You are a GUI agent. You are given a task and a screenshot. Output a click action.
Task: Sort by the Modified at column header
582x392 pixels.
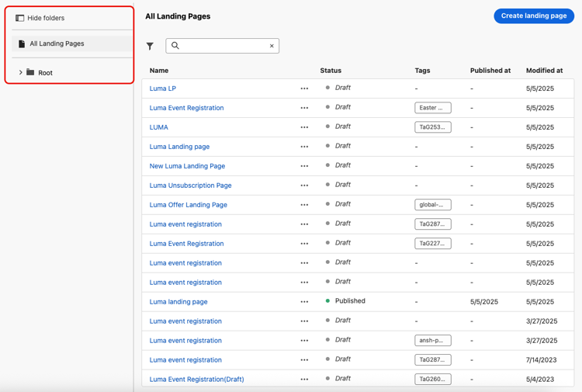[544, 71]
